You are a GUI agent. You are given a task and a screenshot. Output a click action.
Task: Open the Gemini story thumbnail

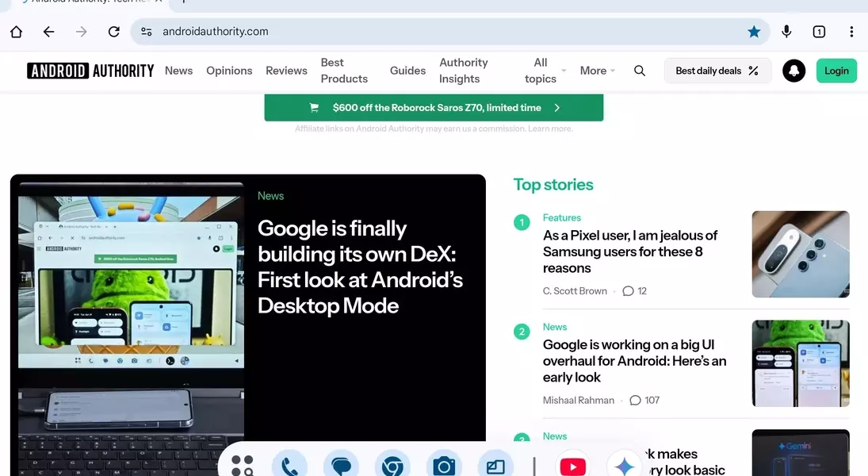[801, 453]
